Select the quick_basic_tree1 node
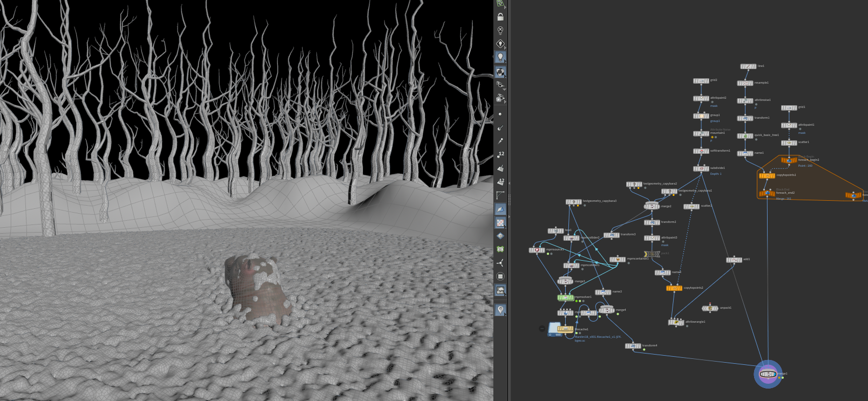This screenshot has height=401, width=868. pos(745,136)
